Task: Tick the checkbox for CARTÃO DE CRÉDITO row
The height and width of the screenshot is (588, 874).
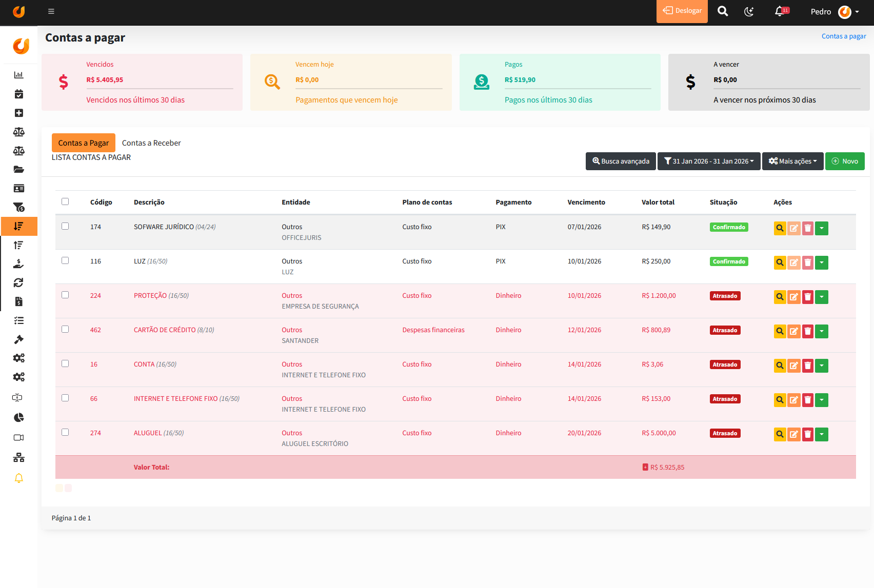Action: 65,329
